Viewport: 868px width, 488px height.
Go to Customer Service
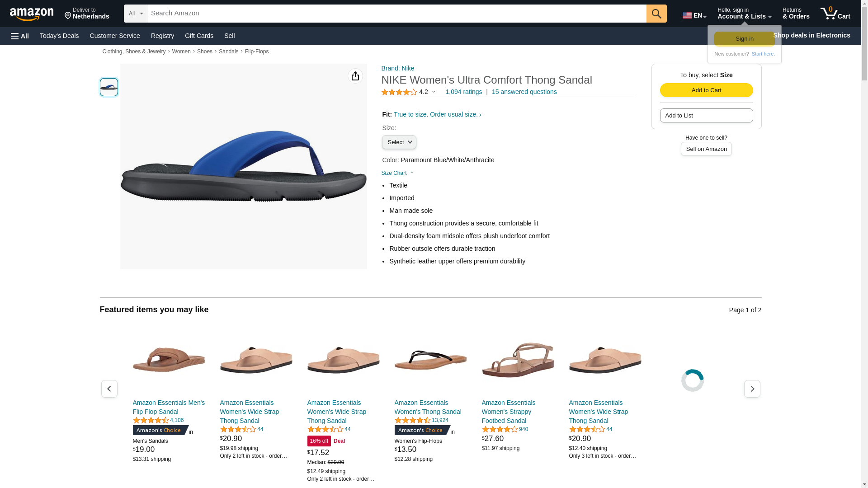pos(115,36)
